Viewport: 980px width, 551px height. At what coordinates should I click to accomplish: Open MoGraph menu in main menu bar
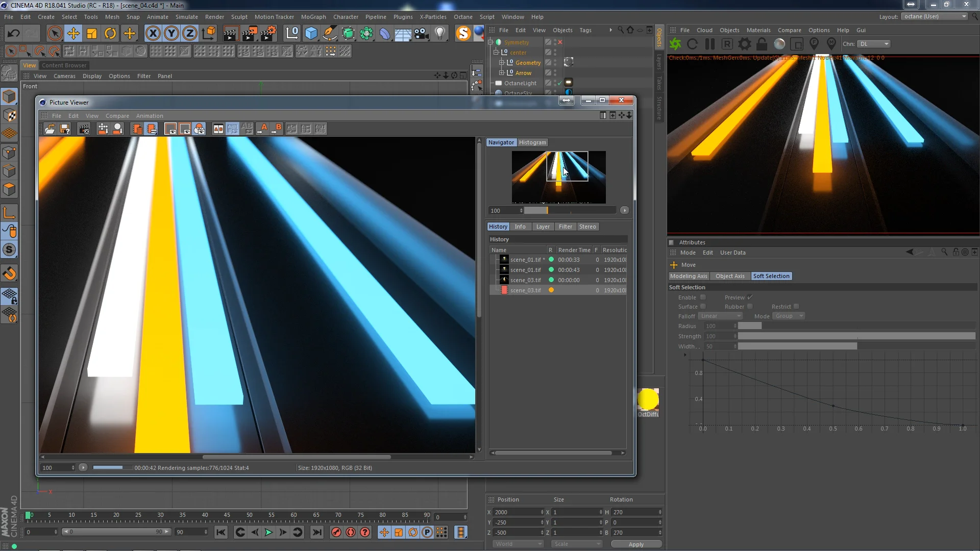pos(313,17)
